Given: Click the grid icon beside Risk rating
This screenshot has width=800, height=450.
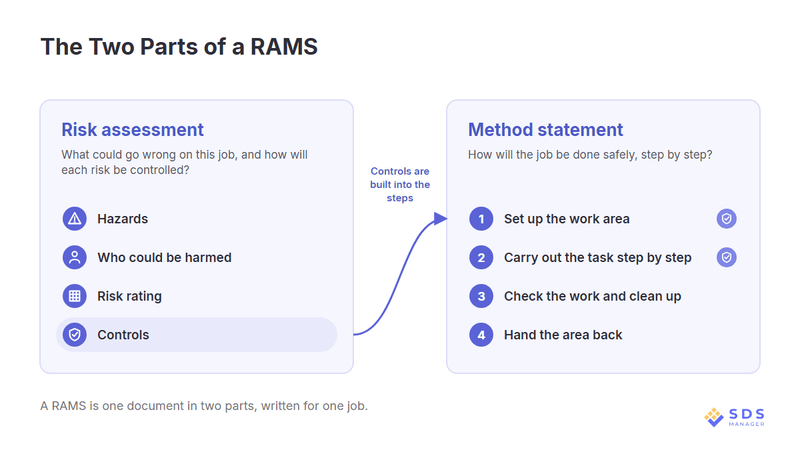Looking at the screenshot, I should pos(74,296).
